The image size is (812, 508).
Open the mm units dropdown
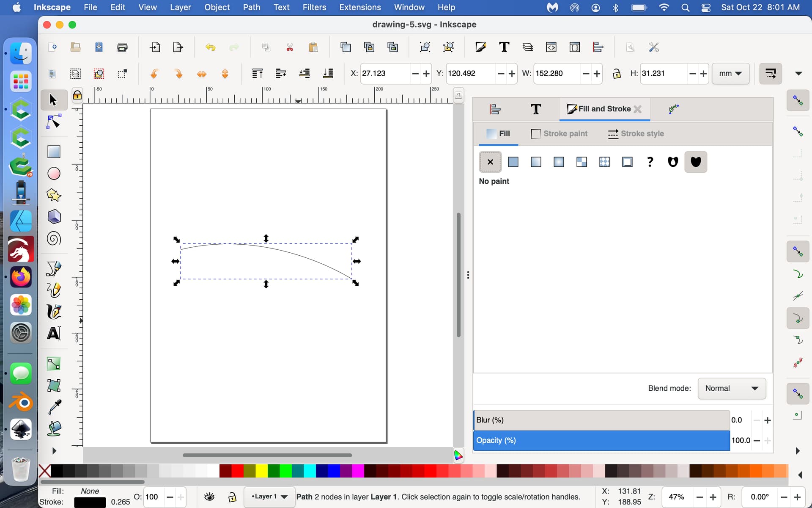pos(730,74)
